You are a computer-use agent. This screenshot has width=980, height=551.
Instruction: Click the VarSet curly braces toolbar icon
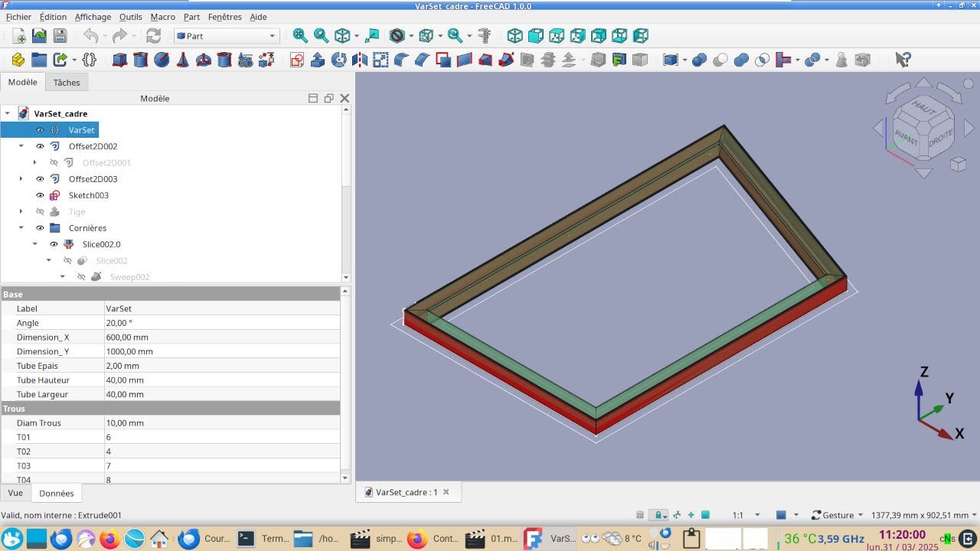coord(89,60)
